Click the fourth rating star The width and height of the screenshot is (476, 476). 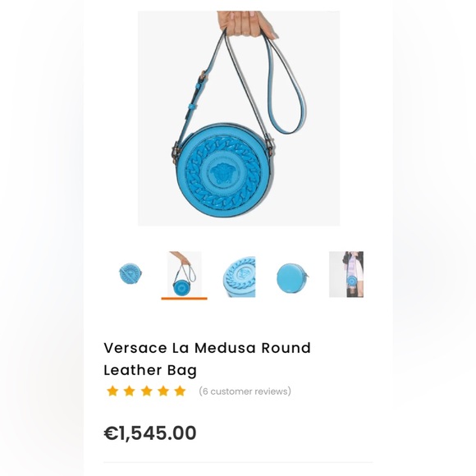tap(163, 391)
